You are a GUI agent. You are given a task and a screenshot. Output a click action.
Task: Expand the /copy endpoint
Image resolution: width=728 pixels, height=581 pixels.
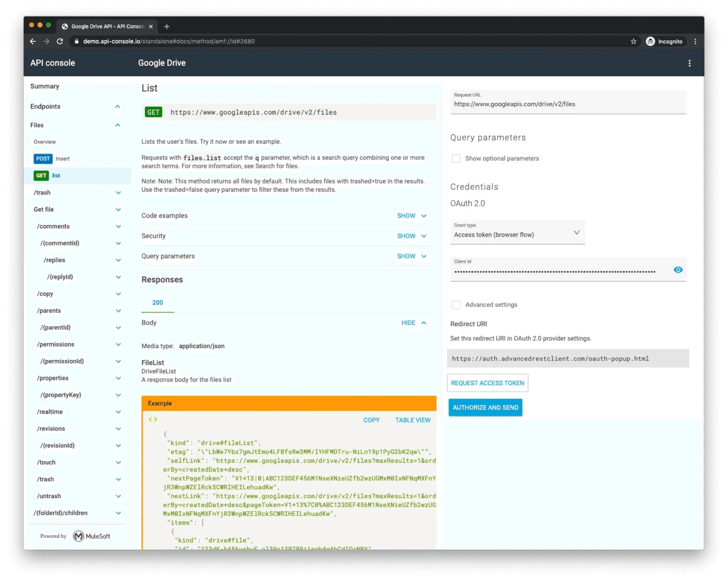click(118, 294)
